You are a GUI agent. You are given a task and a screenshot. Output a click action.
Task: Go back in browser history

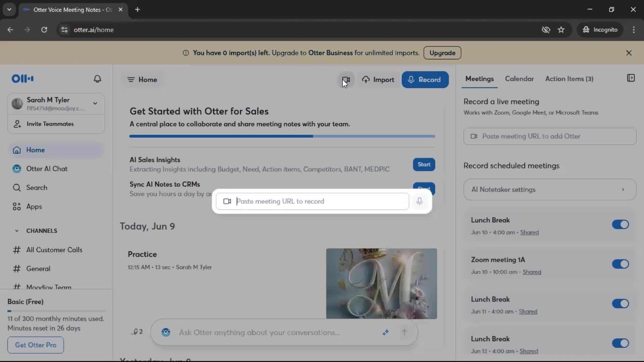10,30
